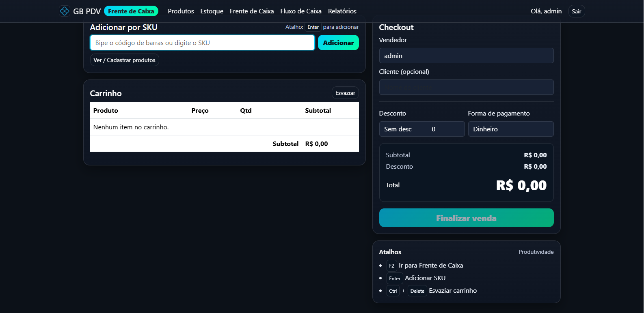Click Finalizar venda button
Image resolution: width=644 pixels, height=313 pixels.
466,218
